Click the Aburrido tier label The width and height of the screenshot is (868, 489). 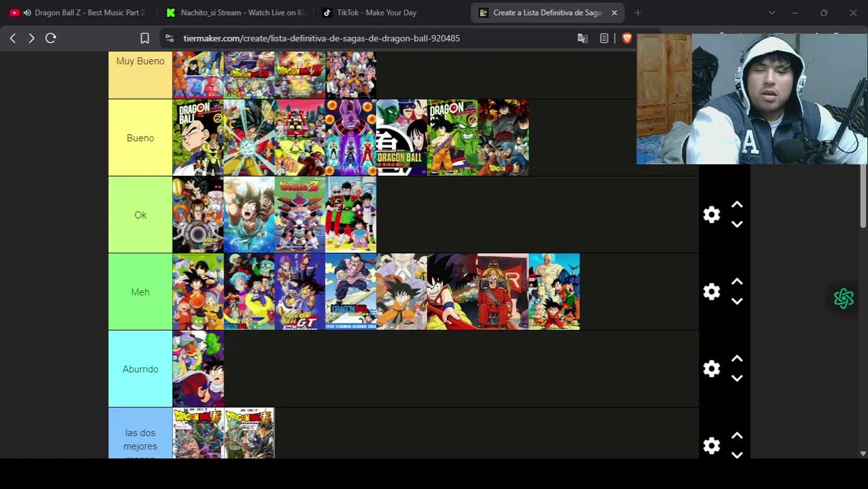pos(140,369)
